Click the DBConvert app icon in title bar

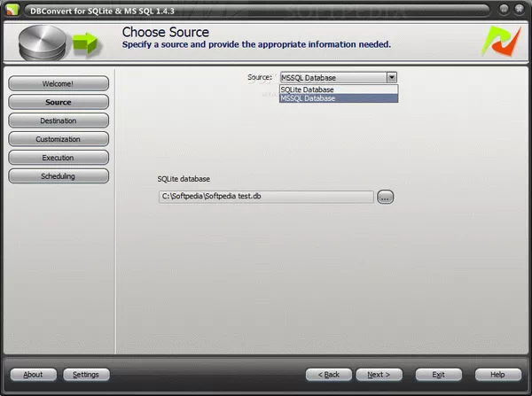[x=12, y=10]
